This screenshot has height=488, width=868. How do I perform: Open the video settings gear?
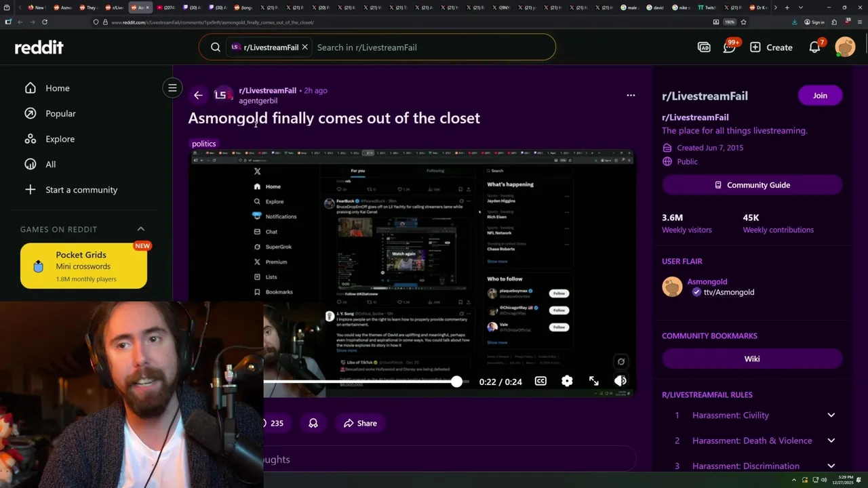(x=567, y=381)
